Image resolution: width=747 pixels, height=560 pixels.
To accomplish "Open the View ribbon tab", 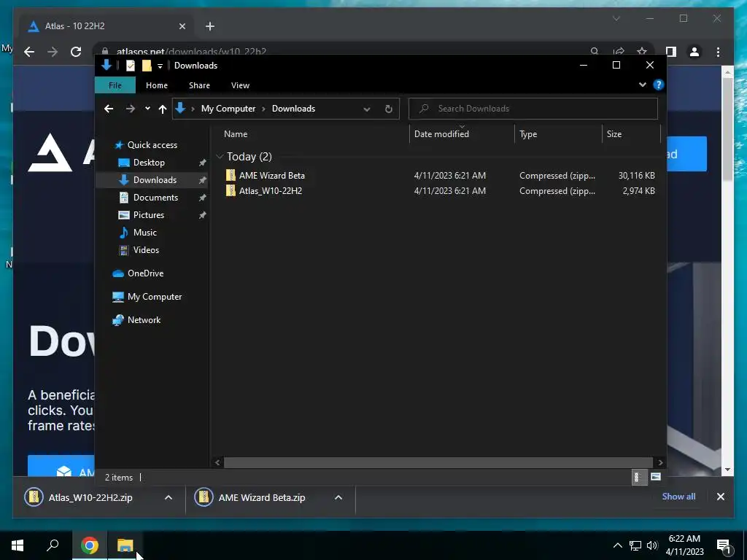I will pyautogui.click(x=240, y=85).
